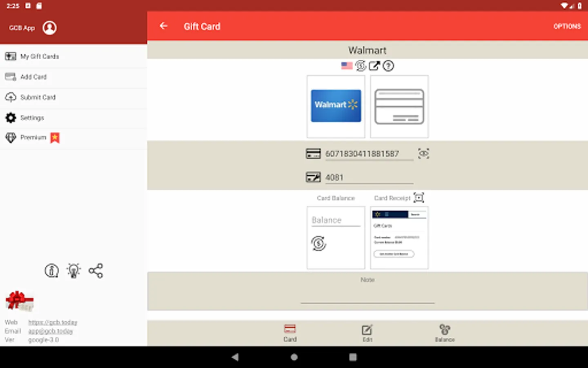
Task: Tap the share icon in sidebar
Action: pos(96,271)
